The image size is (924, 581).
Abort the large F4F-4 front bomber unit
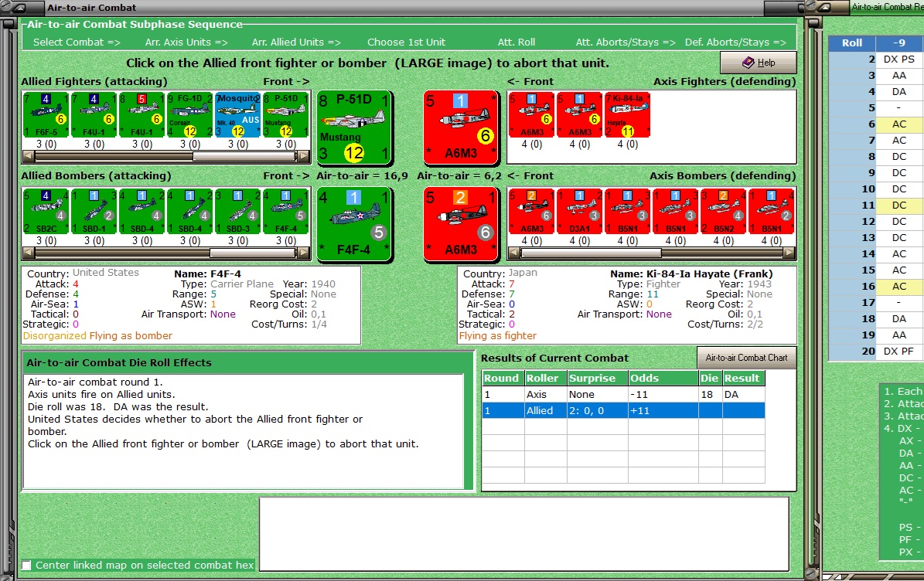pos(354,224)
